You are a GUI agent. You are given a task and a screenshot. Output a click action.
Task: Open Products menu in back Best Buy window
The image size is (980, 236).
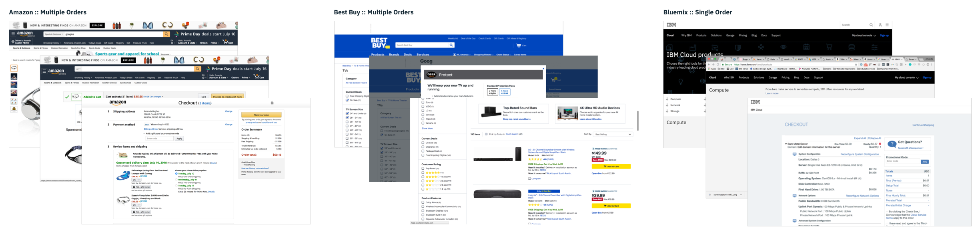coord(378,55)
